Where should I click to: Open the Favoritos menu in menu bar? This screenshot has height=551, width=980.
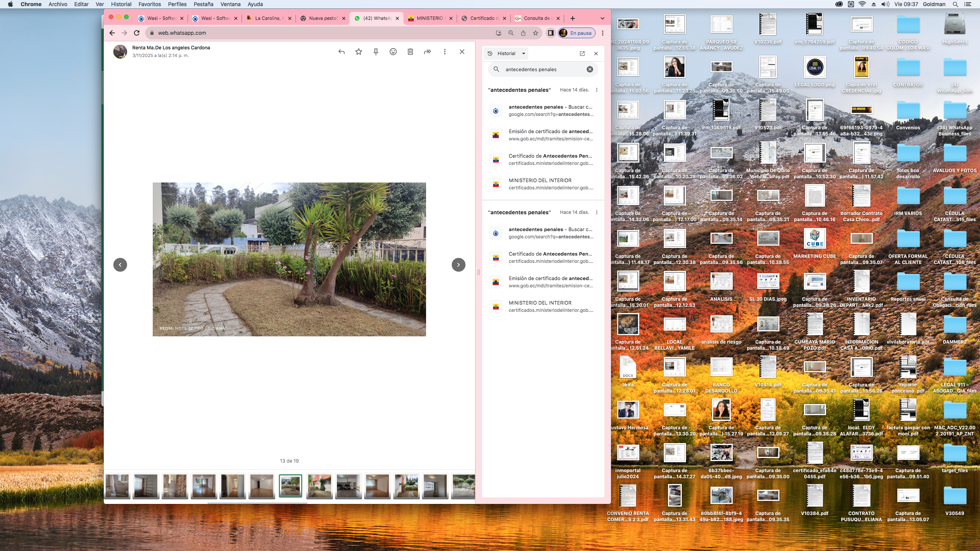(x=149, y=4)
